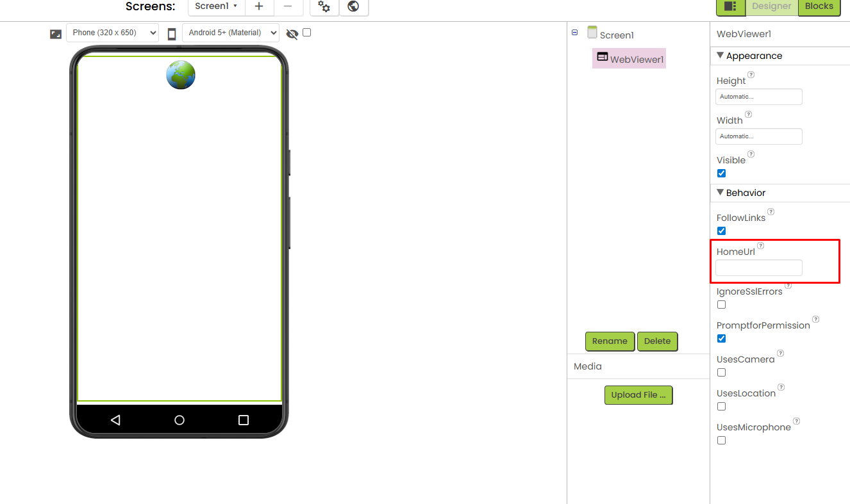Image resolution: width=850 pixels, height=504 pixels.
Task: Uncheck the Visible checkbox
Action: coord(722,174)
